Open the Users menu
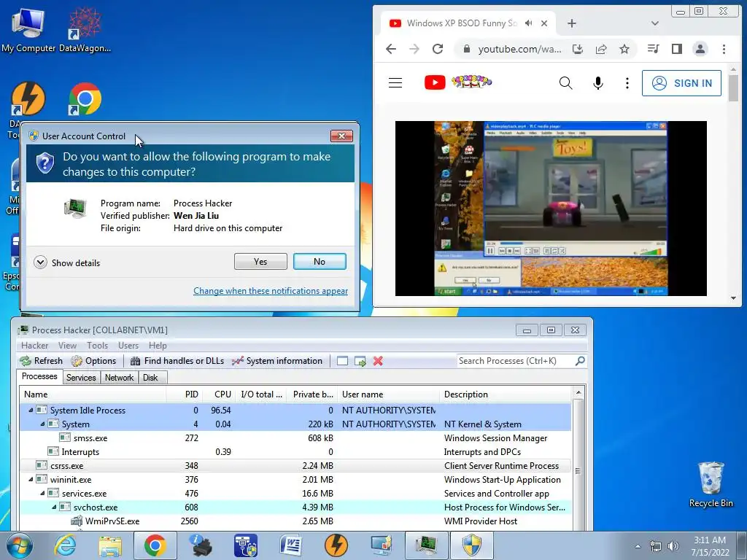747x560 pixels. [128, 345]
